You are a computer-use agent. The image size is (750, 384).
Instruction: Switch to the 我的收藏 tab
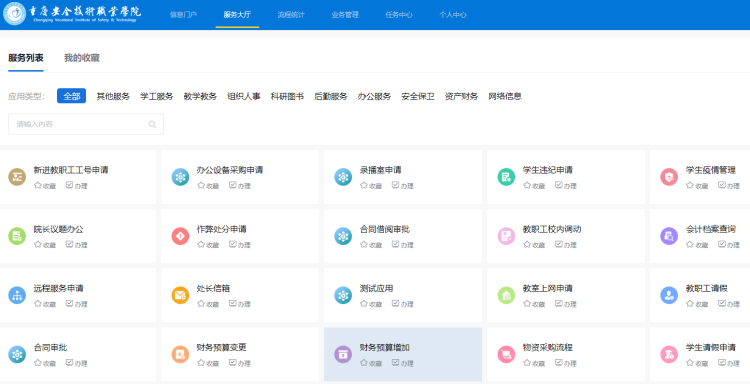click(82, 58)
